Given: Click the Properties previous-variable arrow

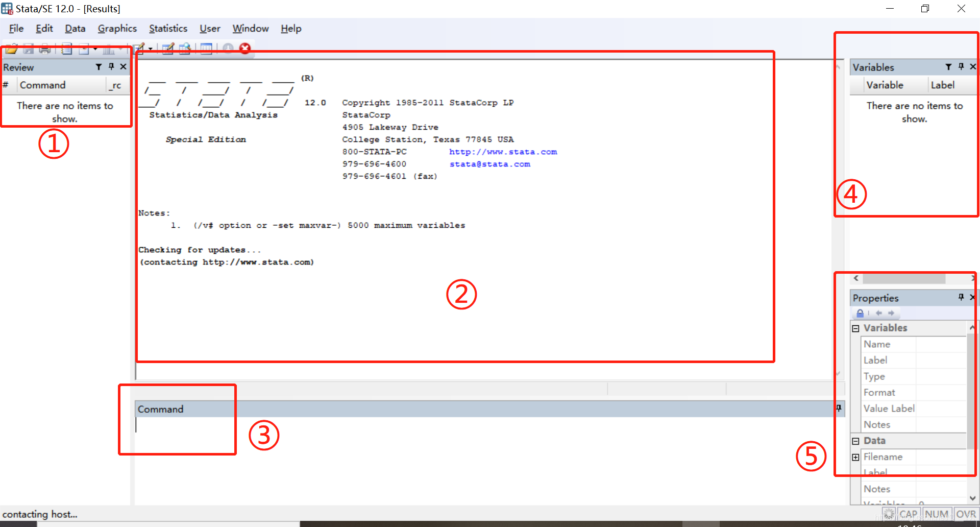Looking at the screenshot, I should pyautogui.click(x=879, y=313).
